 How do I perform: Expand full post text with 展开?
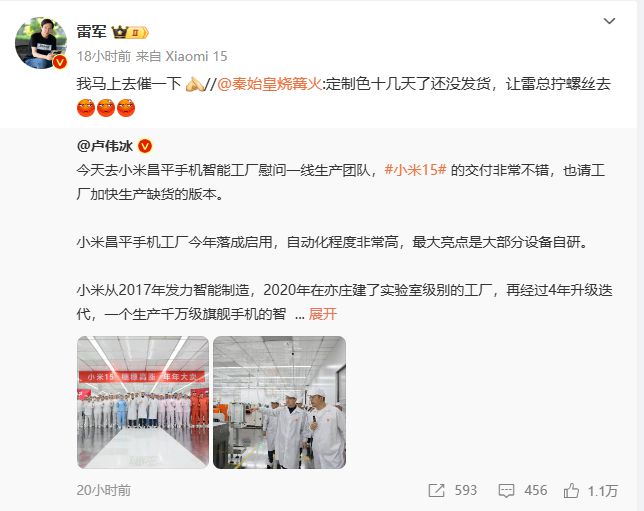(322, 314)
